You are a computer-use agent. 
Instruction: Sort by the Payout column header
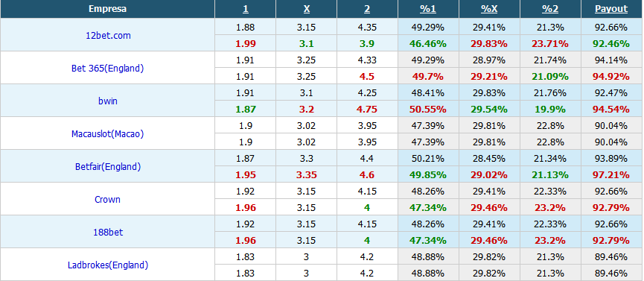[x=611, y=9]
